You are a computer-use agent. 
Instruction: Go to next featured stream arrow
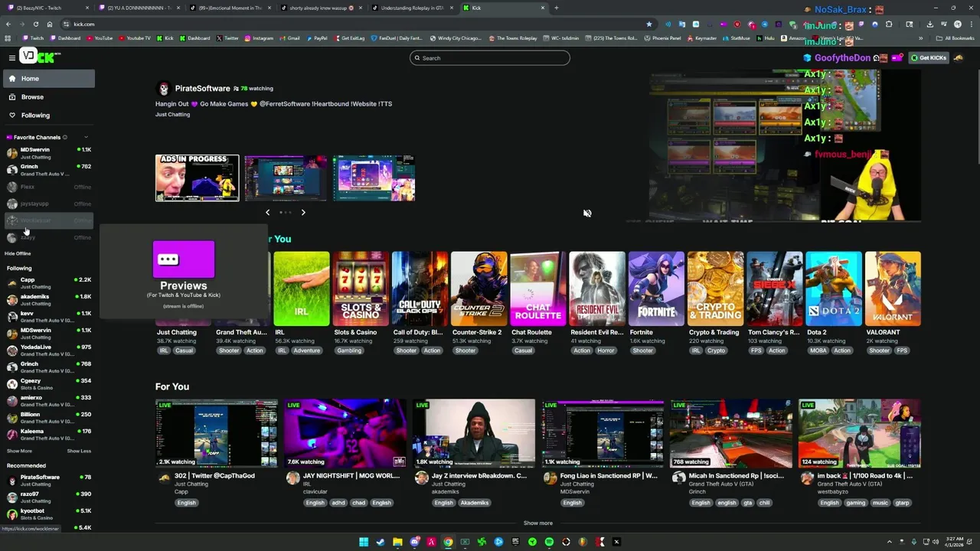(x=303, y=213)
